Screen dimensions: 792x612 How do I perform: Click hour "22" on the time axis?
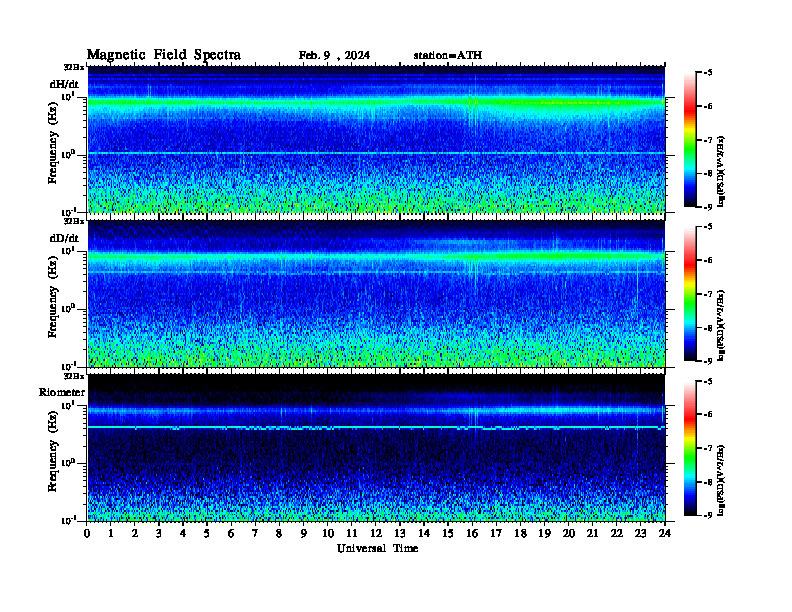[617, 534]
